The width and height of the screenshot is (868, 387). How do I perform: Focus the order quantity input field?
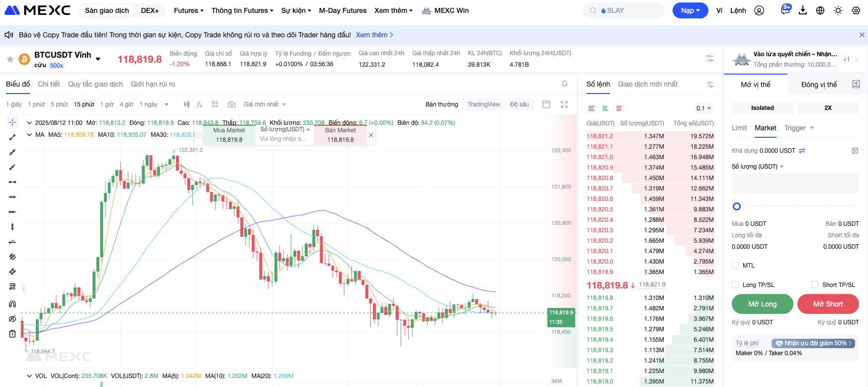(795, 184)
